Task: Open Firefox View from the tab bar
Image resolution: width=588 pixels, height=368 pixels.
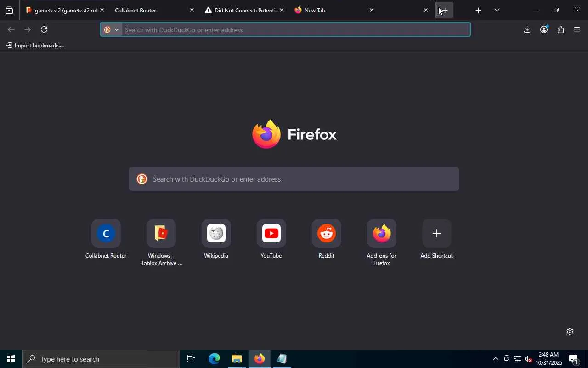Action: point(9,10)
